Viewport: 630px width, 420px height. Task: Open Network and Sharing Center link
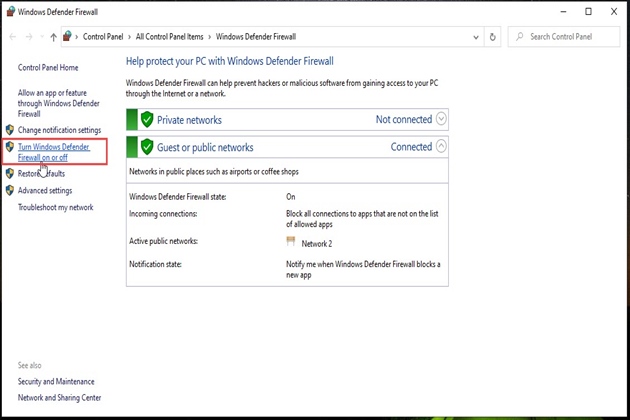tap(59, 397)
